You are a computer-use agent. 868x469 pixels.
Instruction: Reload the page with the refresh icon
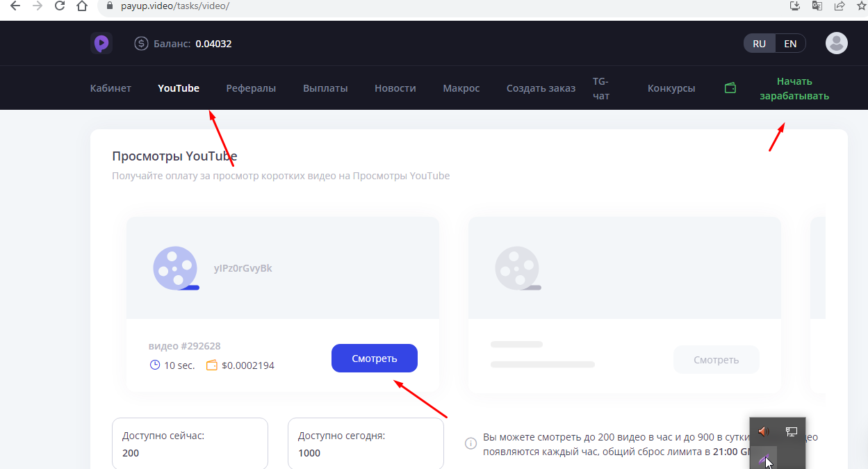click(60, 6)
